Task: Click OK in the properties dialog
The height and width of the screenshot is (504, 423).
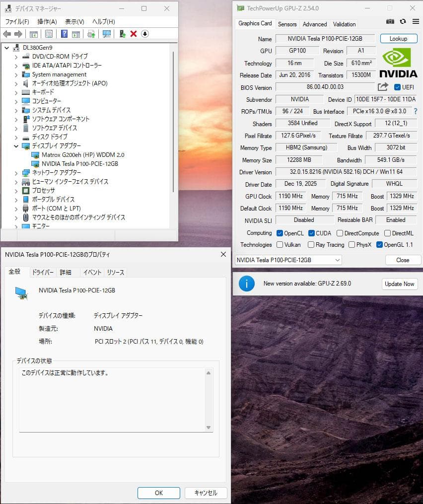Action: pyautogui.click(x=159, y=493)
